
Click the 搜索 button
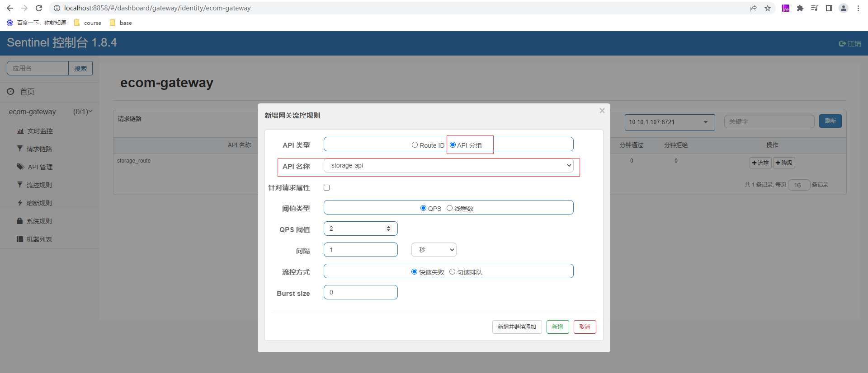coord(80,68)
